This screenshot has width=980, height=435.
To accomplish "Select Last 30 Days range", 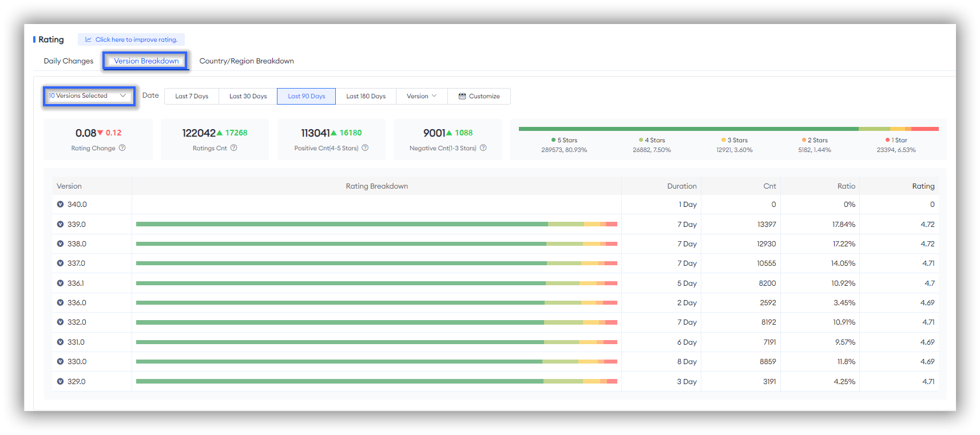I will pos(248,96).
